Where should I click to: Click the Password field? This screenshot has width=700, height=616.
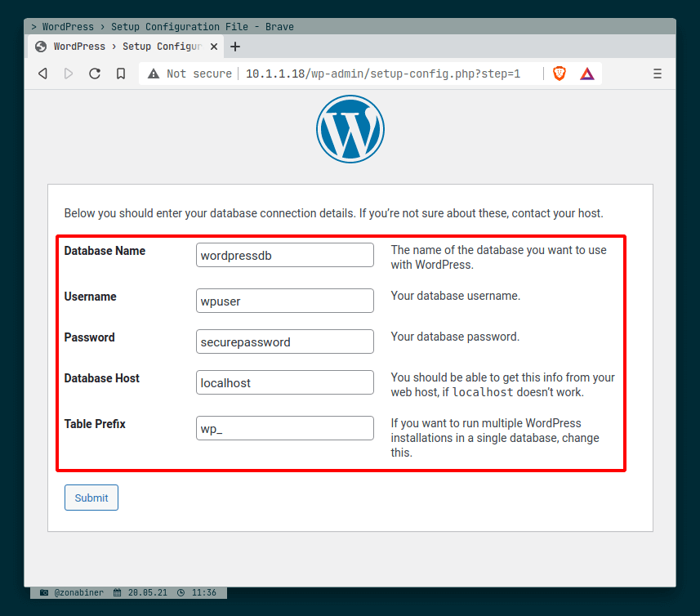(x=284, y=341)
